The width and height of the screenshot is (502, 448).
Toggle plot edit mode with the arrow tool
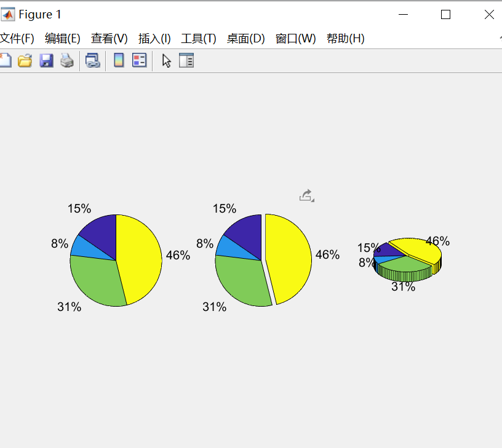point(165,60)
